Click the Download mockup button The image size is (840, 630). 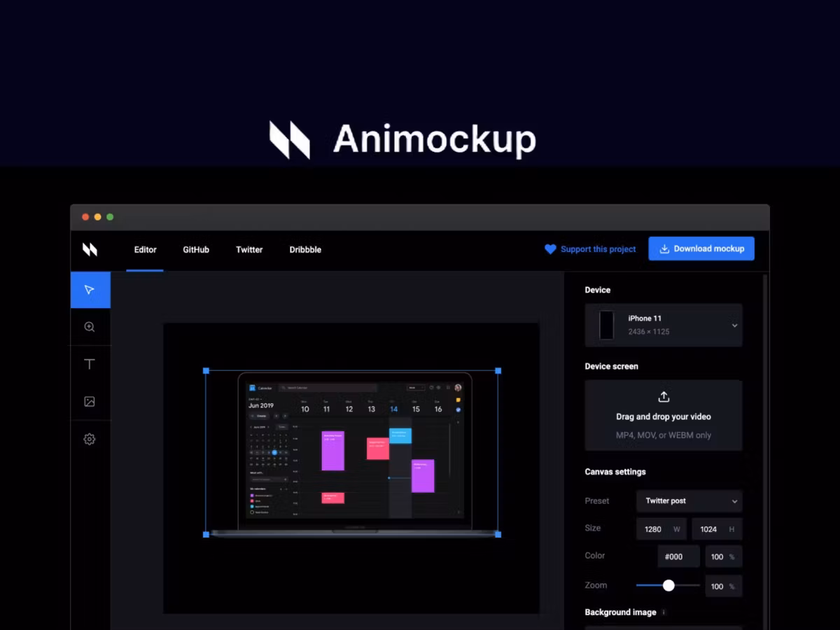[701, 248]
